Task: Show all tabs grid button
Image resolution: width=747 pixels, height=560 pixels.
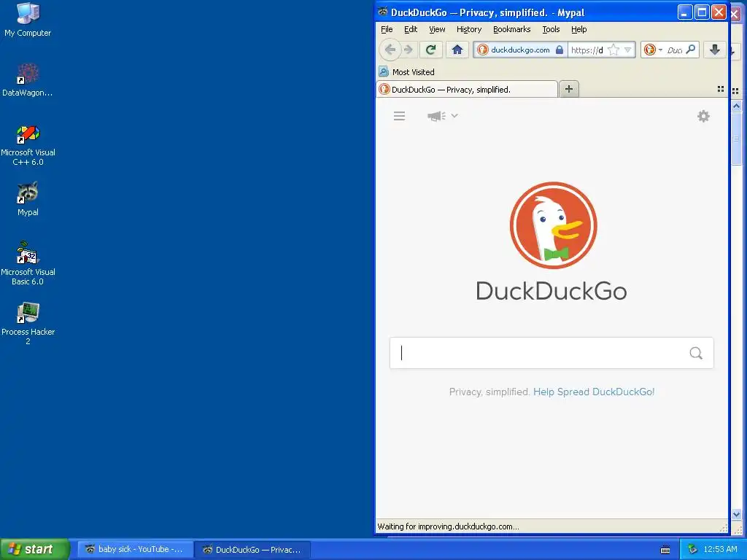Action: (x=720, y=89)
